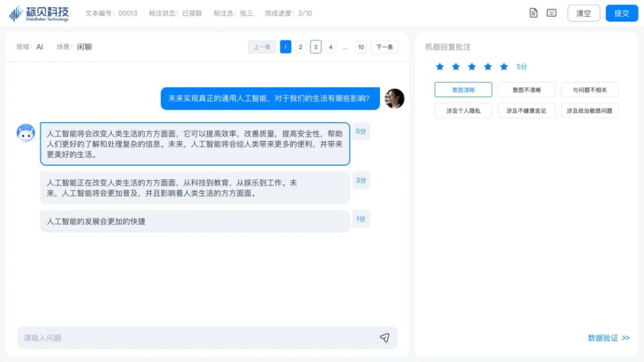
Task: Click the keyboard shortcut icon near 清空
Action: pyautogui.click(x=552, y=13)
